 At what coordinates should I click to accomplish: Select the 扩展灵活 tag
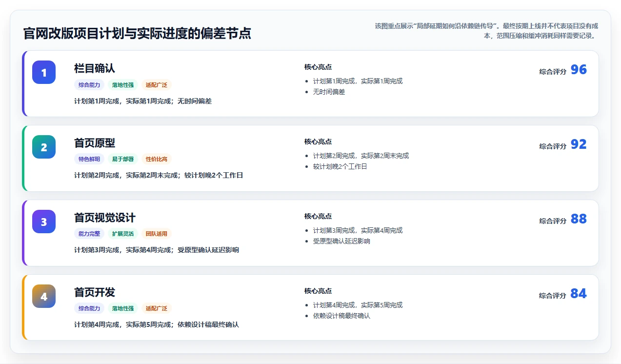pos(123,234)
